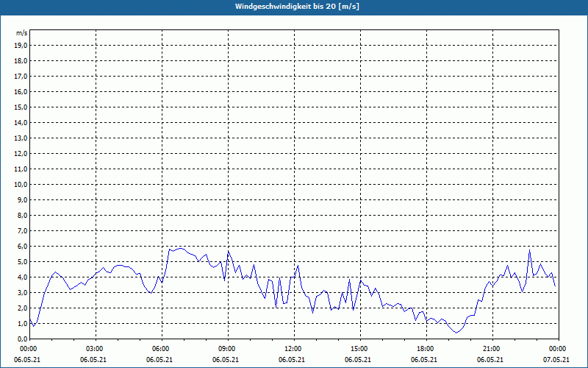Select the 3,0 y-axis label
588x368 pixels.
pos(22,292)
